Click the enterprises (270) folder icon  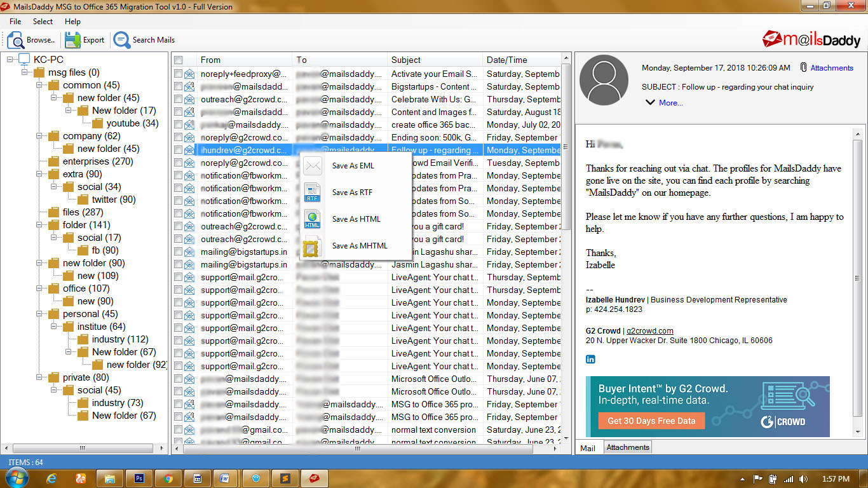pos(54,161)
